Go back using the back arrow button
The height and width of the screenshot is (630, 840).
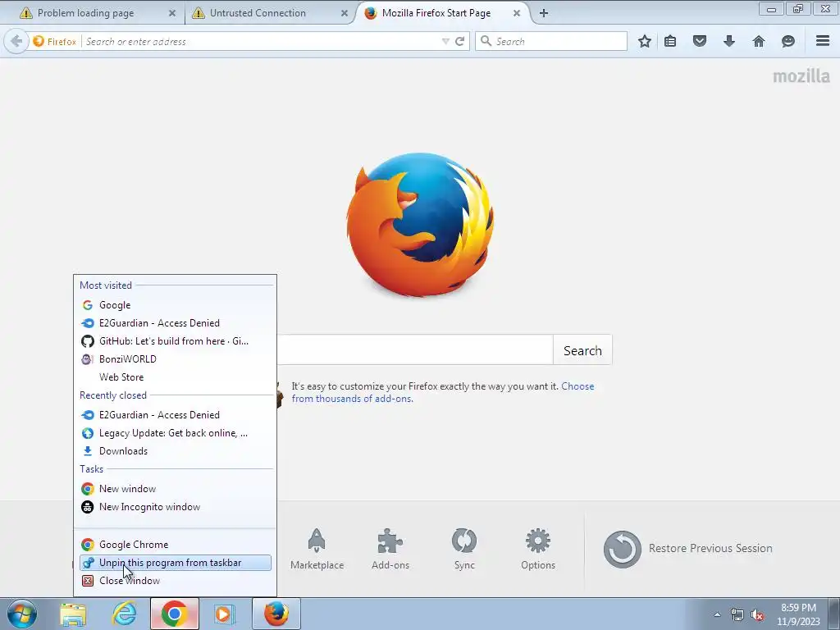pos(16,41)
